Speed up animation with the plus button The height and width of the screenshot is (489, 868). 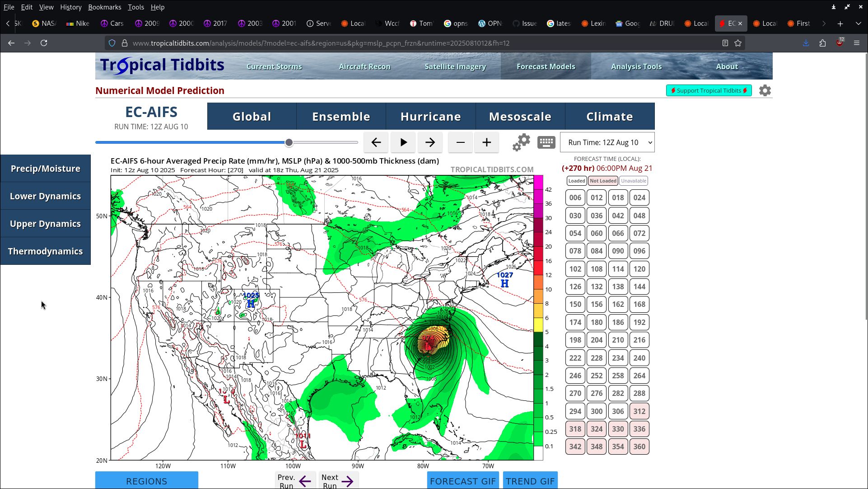pyautogui.click(x=486, y=142)
